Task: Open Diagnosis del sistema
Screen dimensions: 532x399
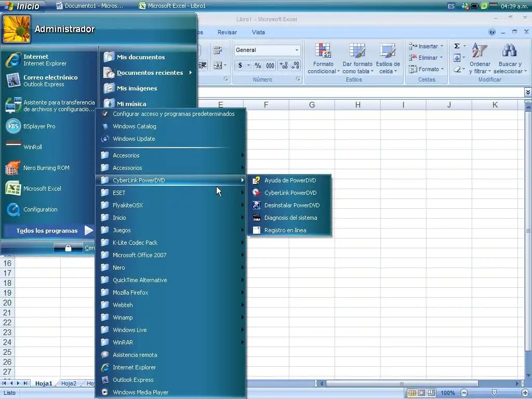Action: coord(290,218)
